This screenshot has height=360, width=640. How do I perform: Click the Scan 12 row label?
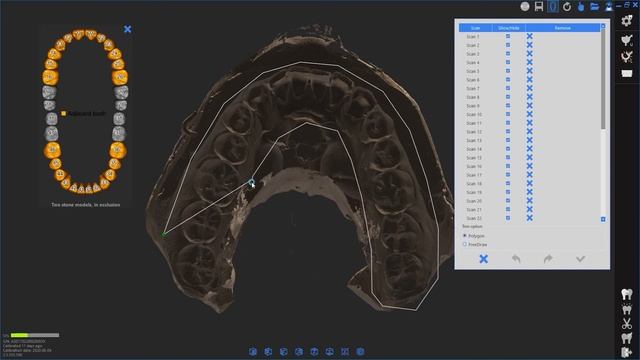coord(474,132)
